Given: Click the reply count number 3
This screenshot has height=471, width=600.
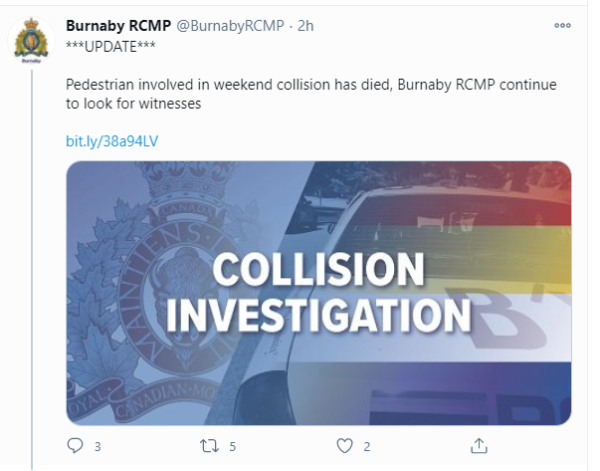Looking at the screenshot, I should (x=98, y=445).
